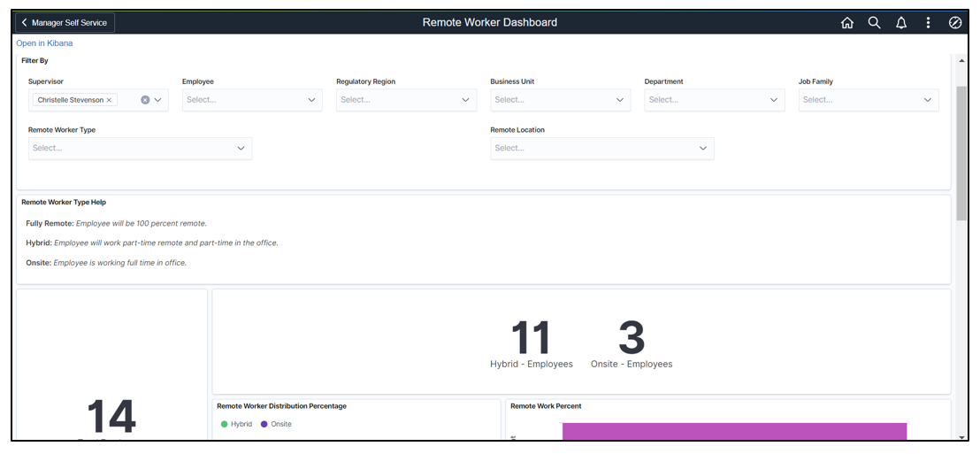The image size is (980, 454).
Task: Open the notifications bell icon
Action: pos(901,23)
